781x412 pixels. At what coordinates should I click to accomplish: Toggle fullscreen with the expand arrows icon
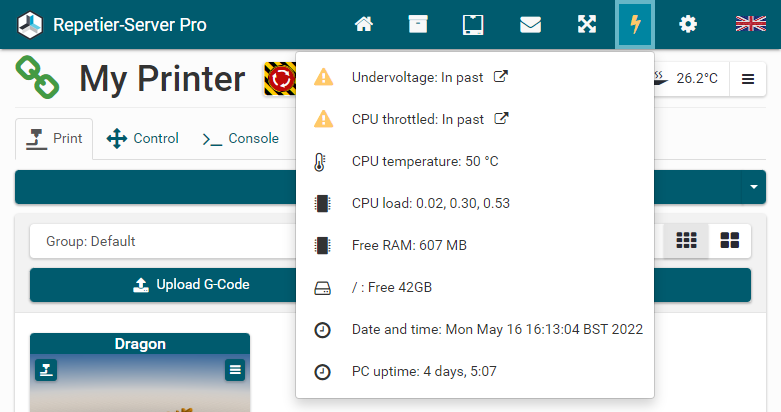click(x=587, y=24)
